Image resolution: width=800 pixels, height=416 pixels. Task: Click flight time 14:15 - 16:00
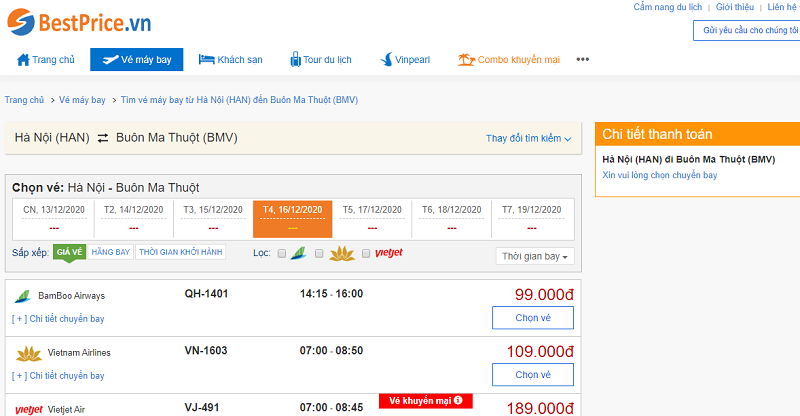[x=332, y=294]
